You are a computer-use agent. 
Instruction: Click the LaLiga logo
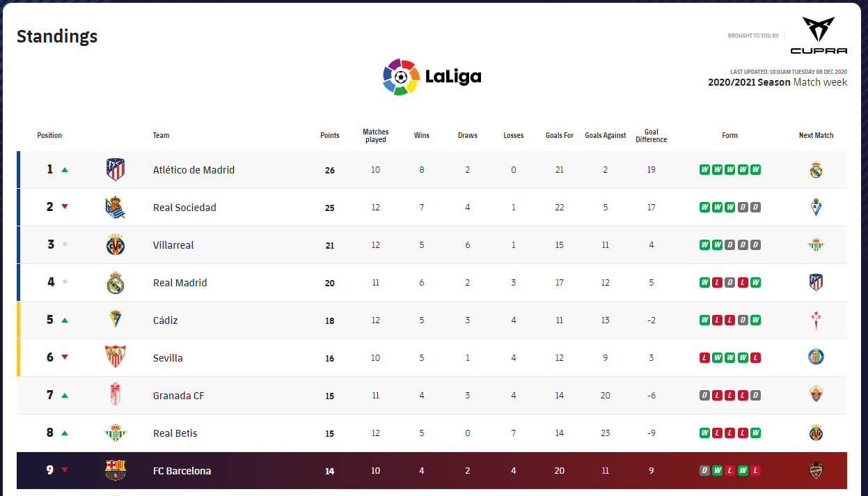click(x=432, y=77)
